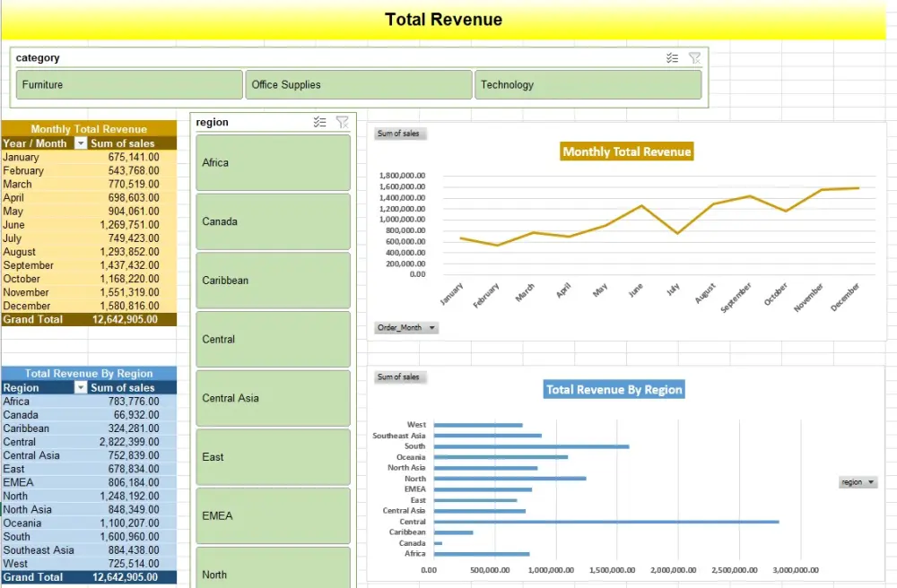Click the Sum of sales field button above the bar chart

(x=400, y=376)
